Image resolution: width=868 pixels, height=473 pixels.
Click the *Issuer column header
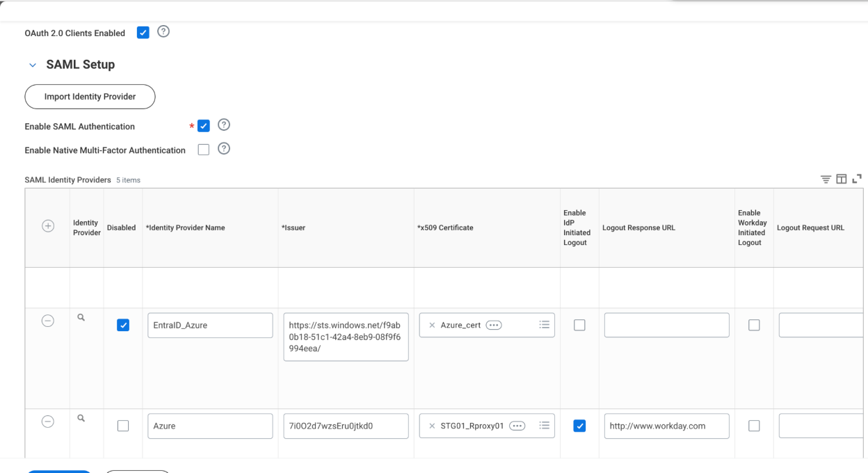tap(294, 227)
